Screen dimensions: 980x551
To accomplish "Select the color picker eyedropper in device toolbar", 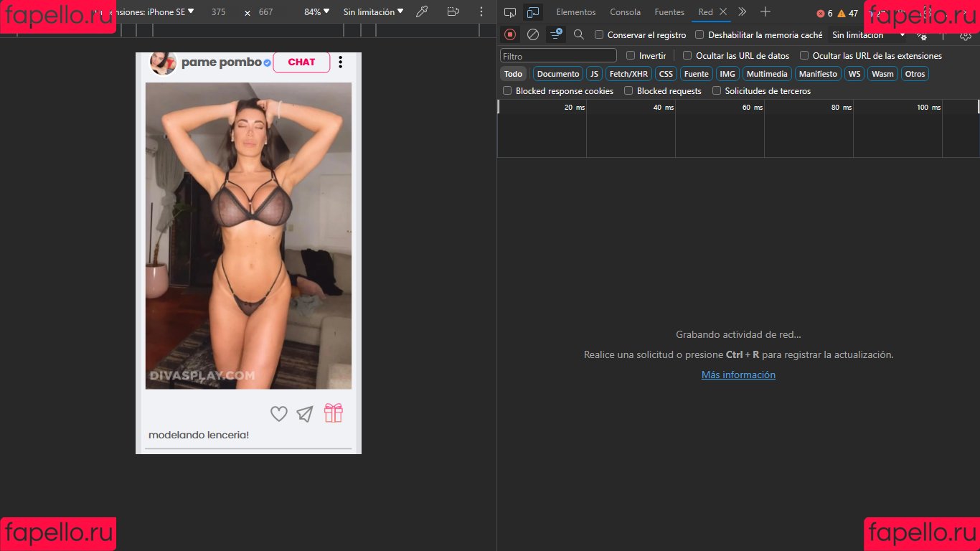I will coord(421,12).
